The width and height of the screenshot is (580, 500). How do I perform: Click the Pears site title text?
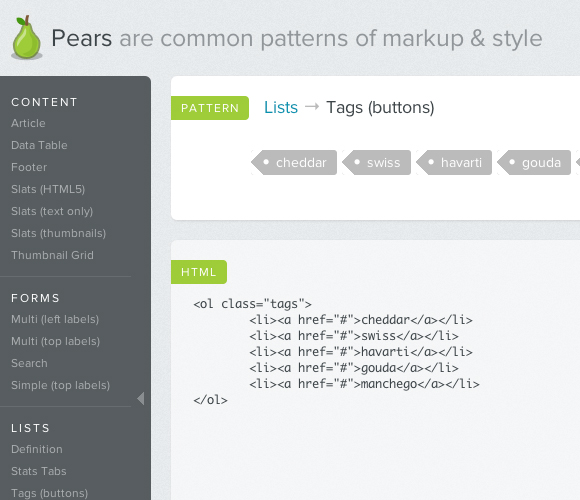[81, 38]
